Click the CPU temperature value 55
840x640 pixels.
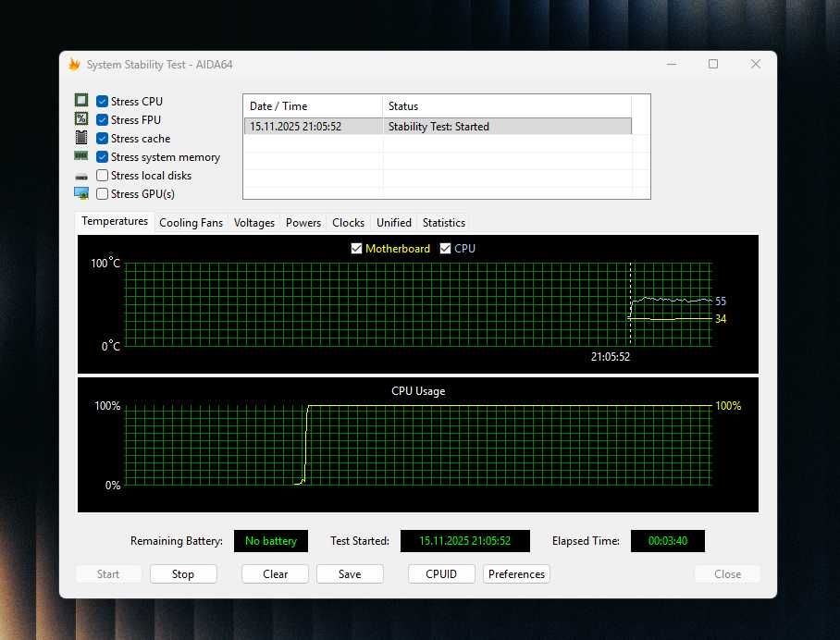[721, 301]
